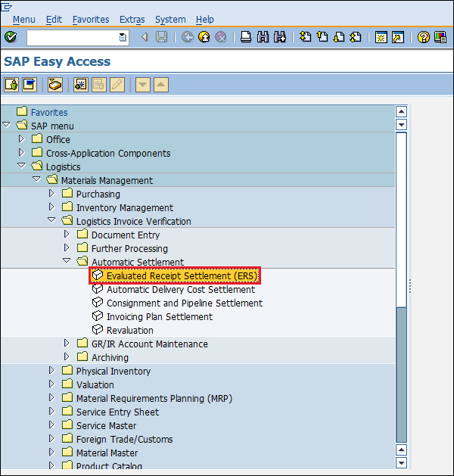Collapse the Logistics Invoice Verification folder

[51, 219]
